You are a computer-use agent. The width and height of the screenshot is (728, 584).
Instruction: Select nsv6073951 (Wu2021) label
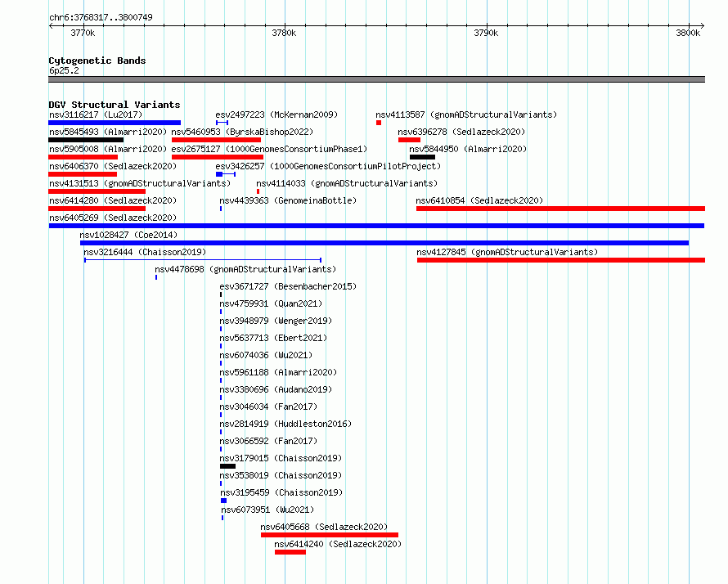click(x=267, y=510)
